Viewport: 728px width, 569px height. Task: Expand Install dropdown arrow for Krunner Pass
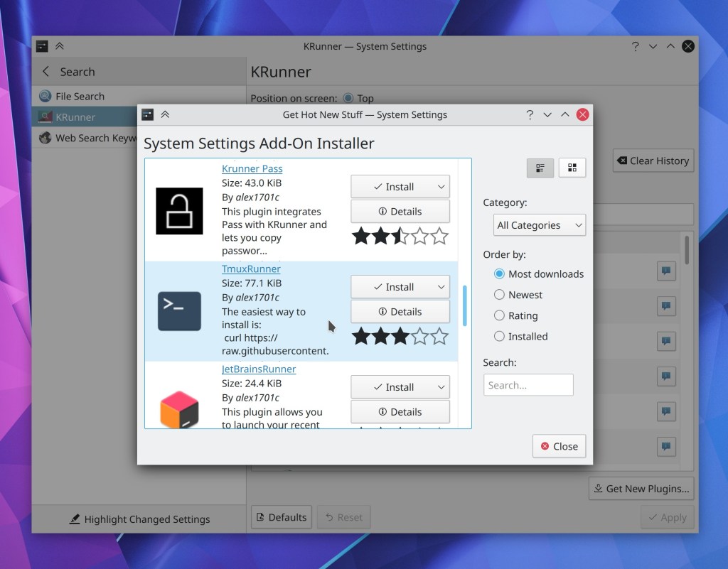(x=441, y=187)
